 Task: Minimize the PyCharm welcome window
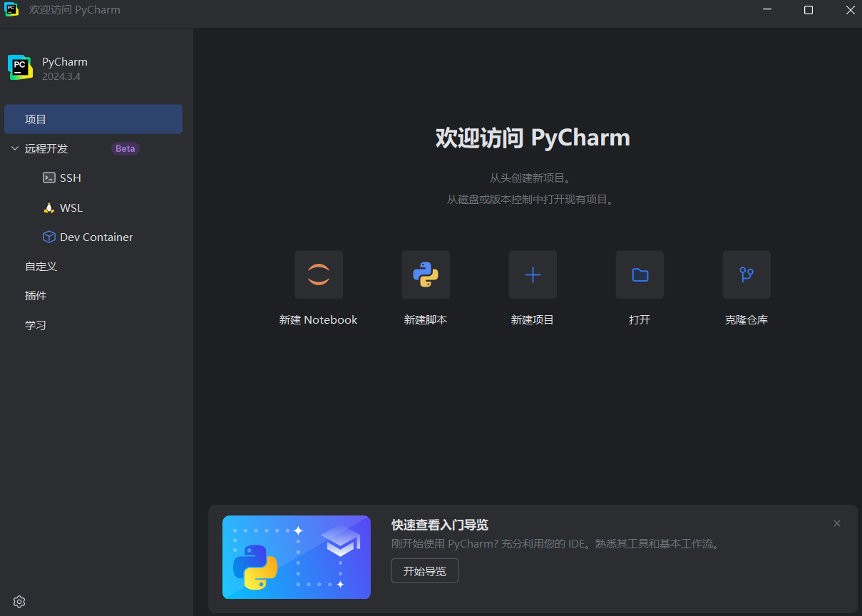tap(767, 10)
